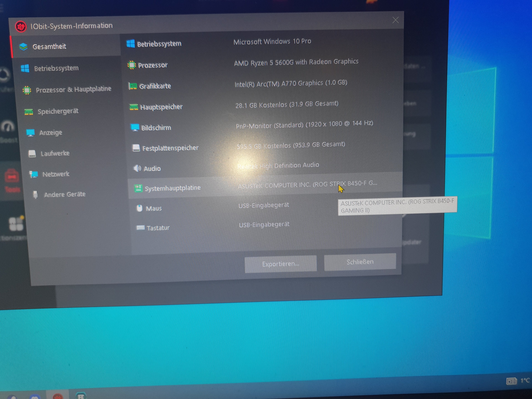Open the Laufwerke section

(x=55, y=153)
